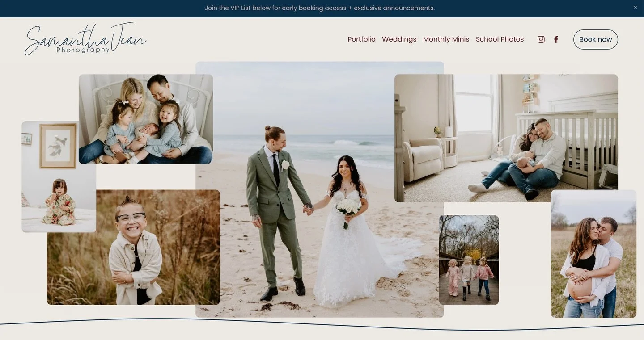Open the smiling boy in field photo
This screenshot has width=644, height=340.
[x=133, y=246]
